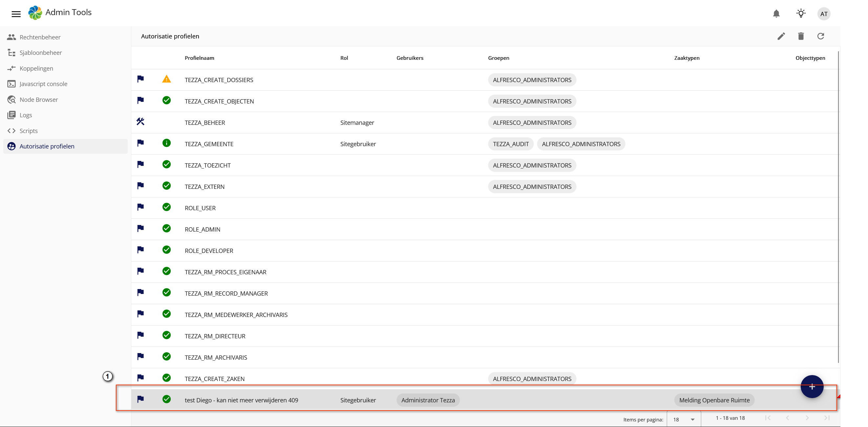Viewport: 868px width, 427px height.
Task: Open Javascript console in the sidebar
Action: tap(65, 84)
